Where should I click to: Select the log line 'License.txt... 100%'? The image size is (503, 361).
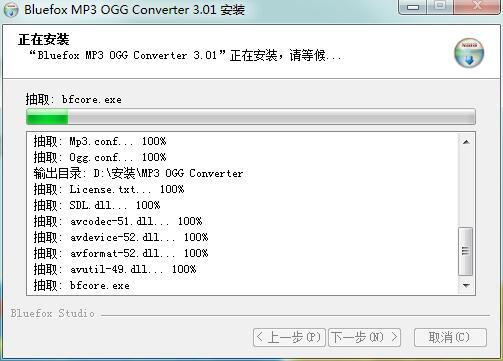pos(109,189)
